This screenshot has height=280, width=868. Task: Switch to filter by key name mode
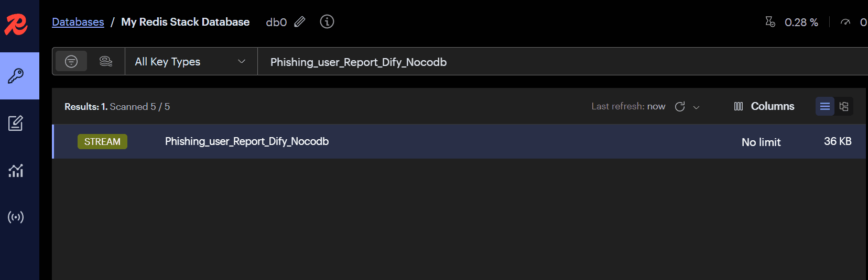(71, 62)
